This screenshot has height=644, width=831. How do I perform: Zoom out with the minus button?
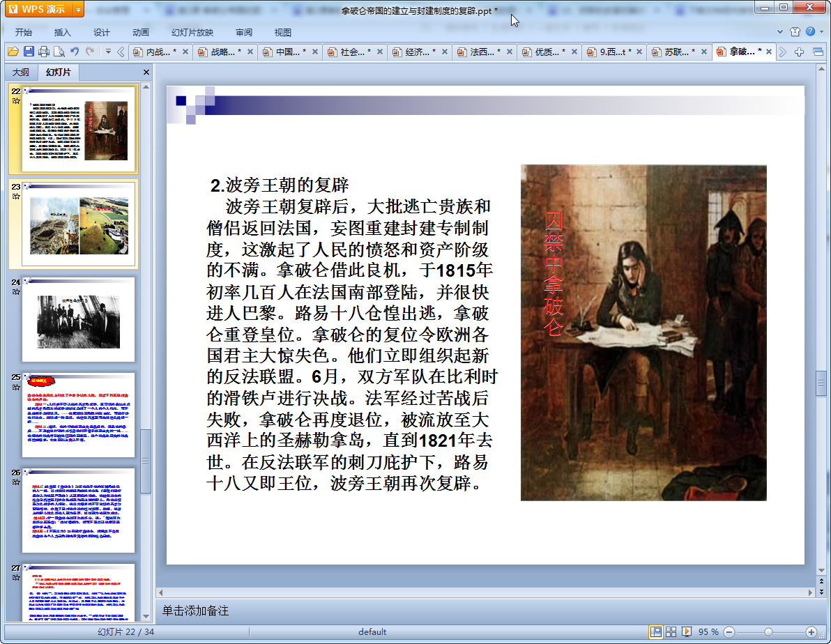pyautogui.click(x=729, y=632)
